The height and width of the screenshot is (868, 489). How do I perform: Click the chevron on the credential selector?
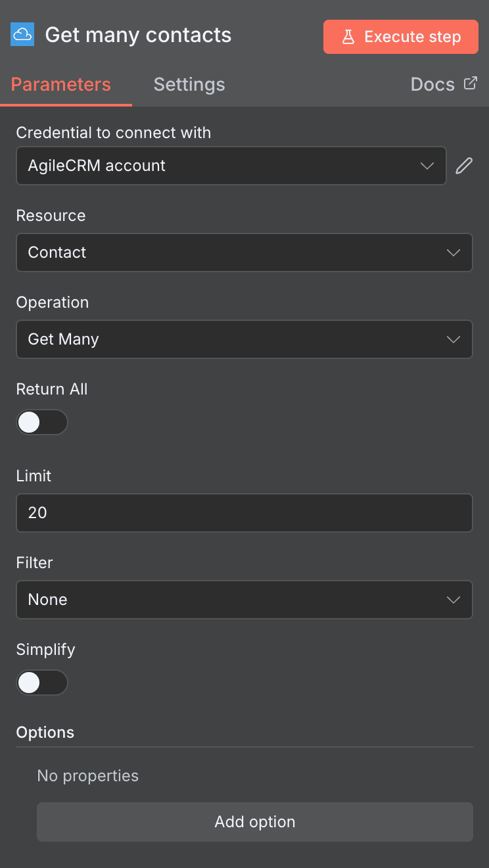tap(427, 166)
